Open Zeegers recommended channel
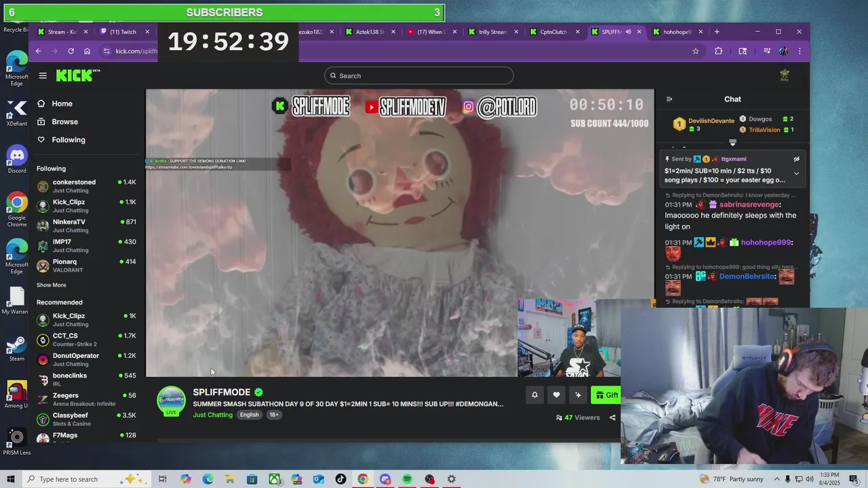Viewport: 868px width, 488px height. click(x=86, y=399)
